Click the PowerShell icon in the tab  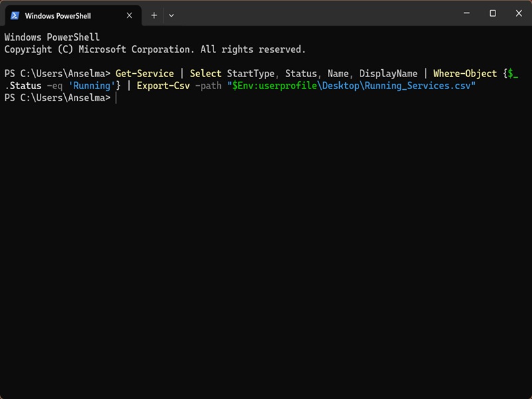[15, 15]
